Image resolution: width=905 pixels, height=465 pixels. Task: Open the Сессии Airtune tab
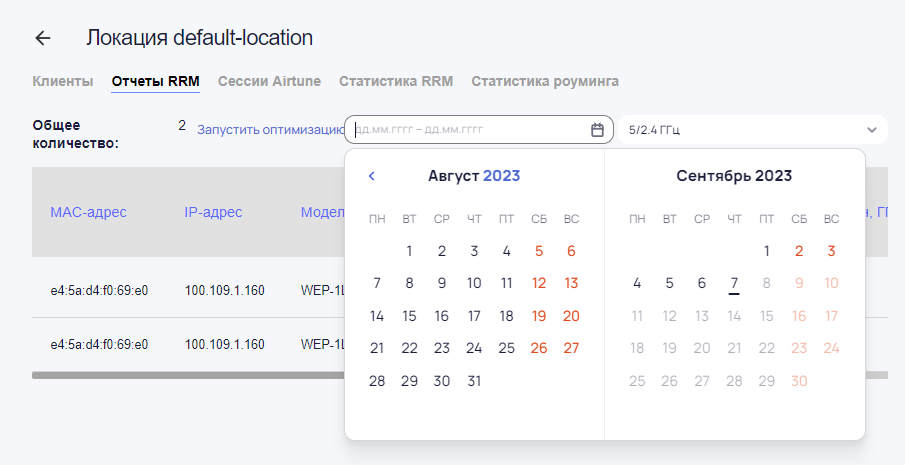[x=270, y=81]
